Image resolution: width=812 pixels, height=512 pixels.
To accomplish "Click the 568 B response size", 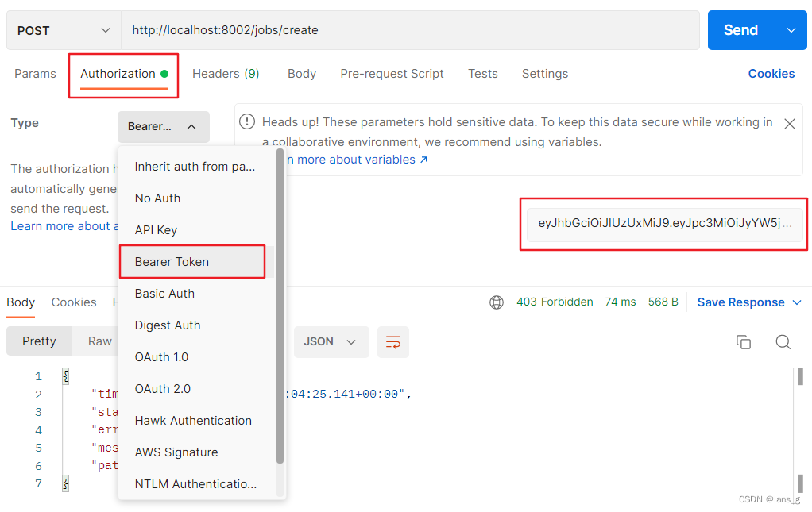I will point(663,302).
